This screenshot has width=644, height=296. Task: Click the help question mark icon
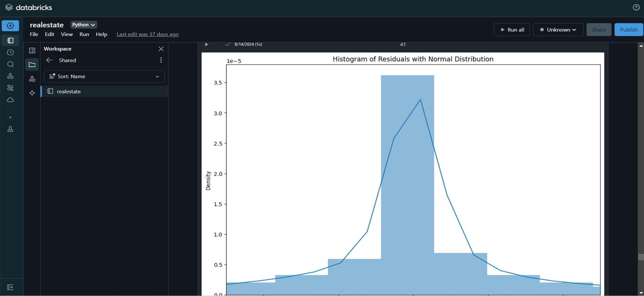click(x=636, y=7)
